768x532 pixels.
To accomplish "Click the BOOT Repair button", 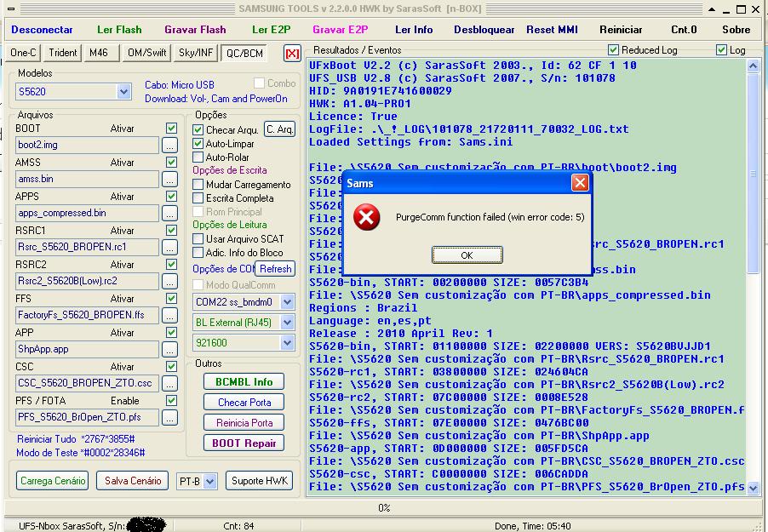I will (x=244, y=443).
